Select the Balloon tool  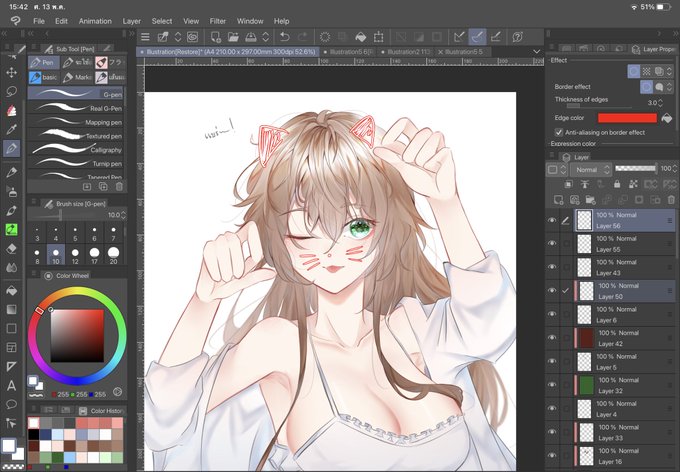(12, 404)
